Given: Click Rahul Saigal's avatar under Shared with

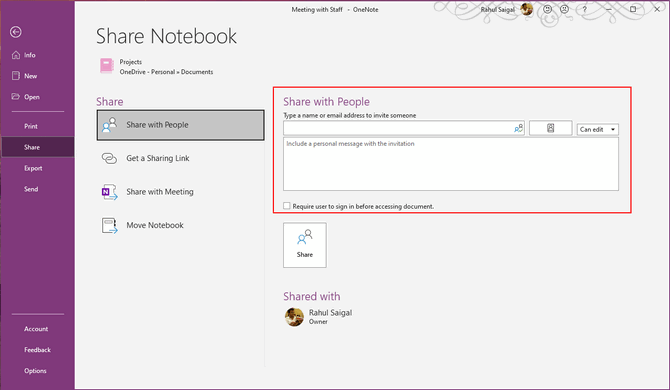Looking at the screenshot, I should tap(294, 317).
